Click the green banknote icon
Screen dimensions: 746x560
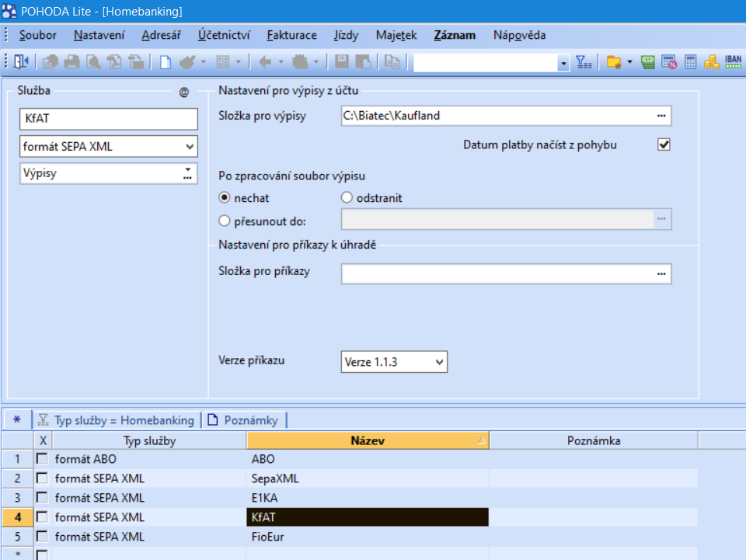click(648, 63)
